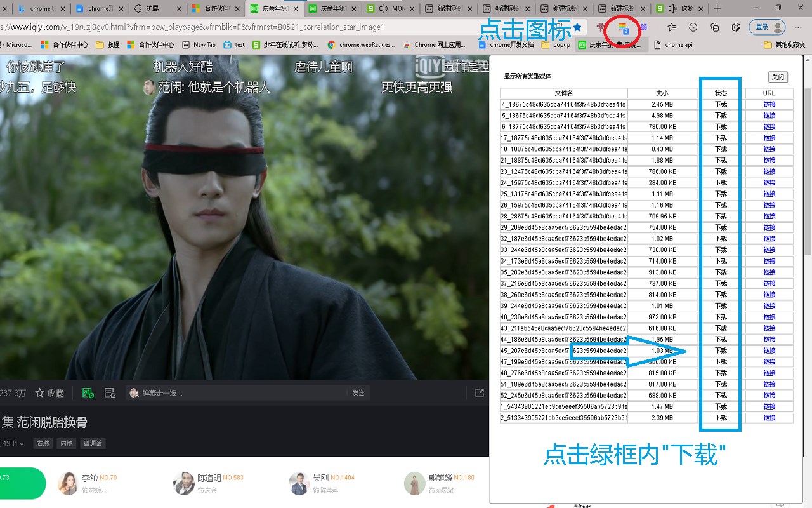Open the test bookmark
The image size is (812, 508).
click(234, 44)
